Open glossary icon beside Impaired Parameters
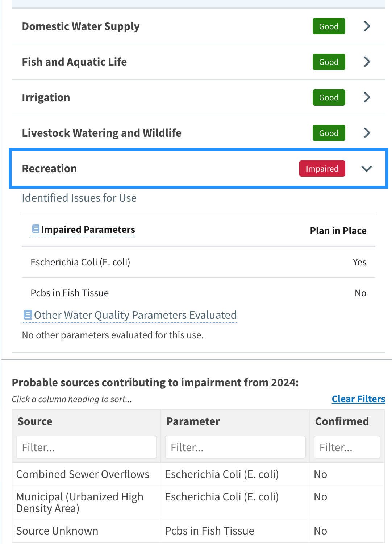This screenshot has width=392, height=544. (36, 229)
